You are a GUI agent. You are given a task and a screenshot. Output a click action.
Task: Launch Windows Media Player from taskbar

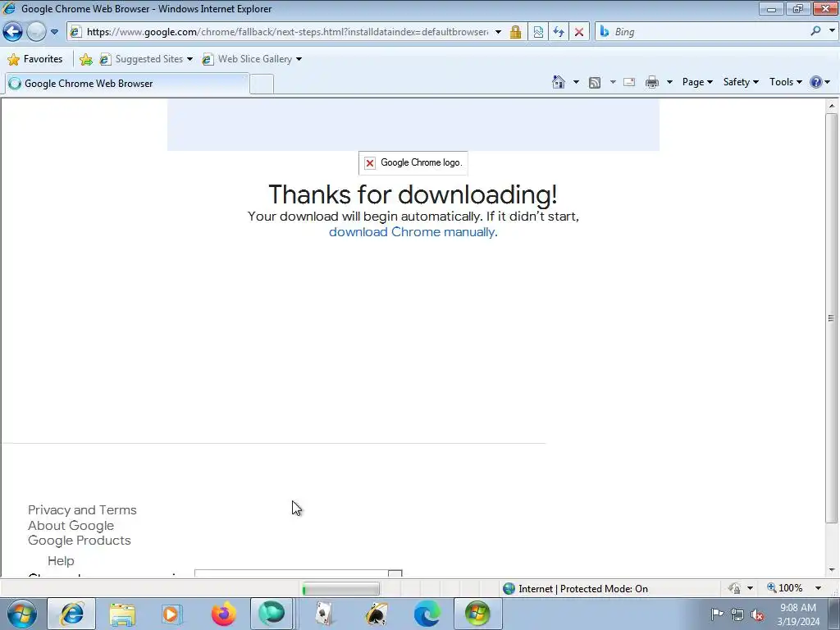point(171,614)
